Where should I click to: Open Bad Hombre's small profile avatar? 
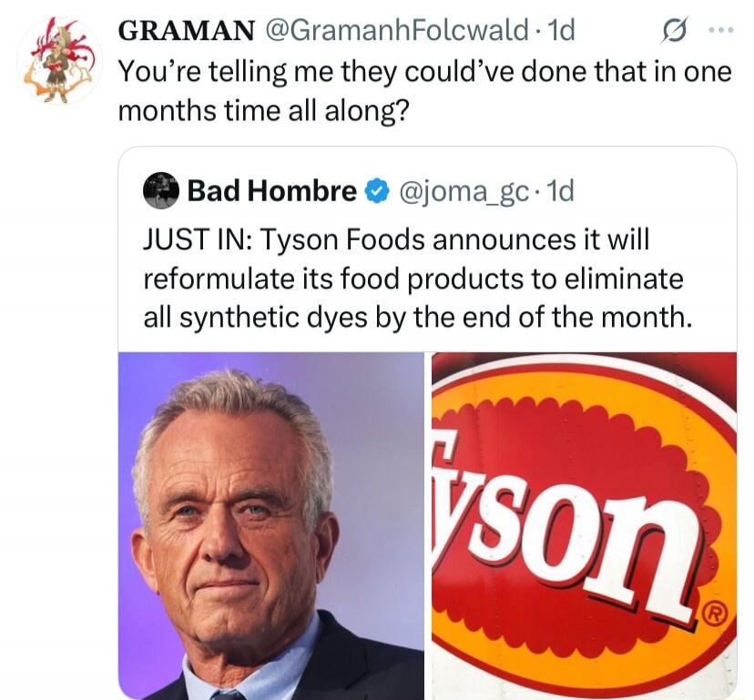pos(160,190)
